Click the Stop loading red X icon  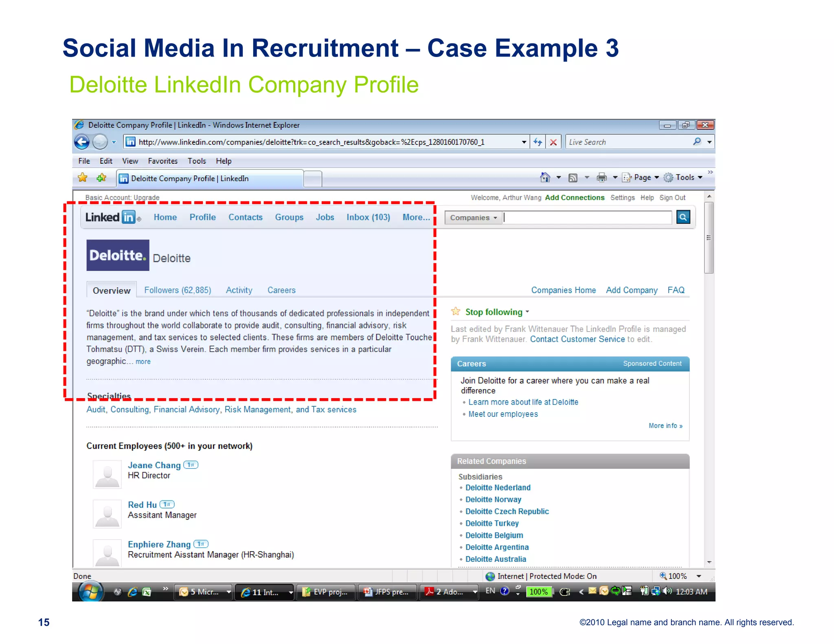[x=553, y=142]
